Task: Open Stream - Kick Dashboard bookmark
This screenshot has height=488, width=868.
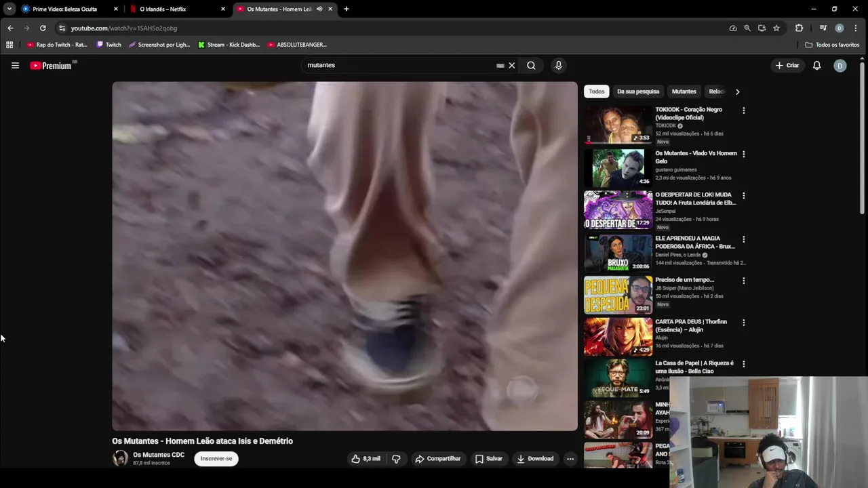Action: point(229,45)
